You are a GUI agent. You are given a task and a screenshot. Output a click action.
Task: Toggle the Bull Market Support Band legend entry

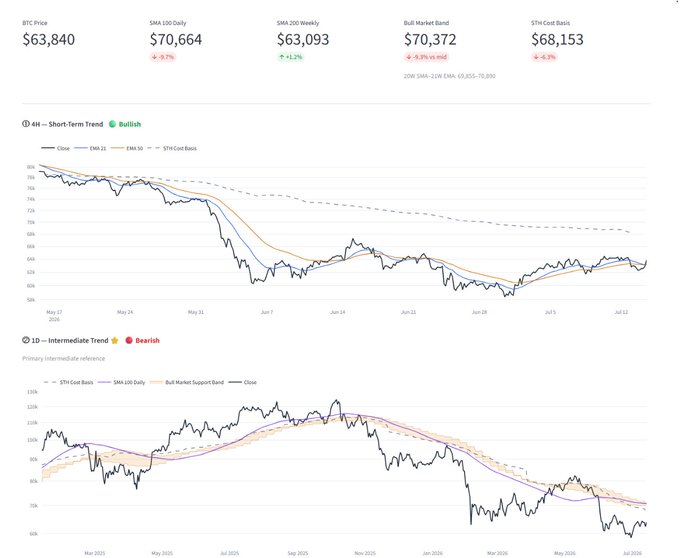(x=187, y=382)
